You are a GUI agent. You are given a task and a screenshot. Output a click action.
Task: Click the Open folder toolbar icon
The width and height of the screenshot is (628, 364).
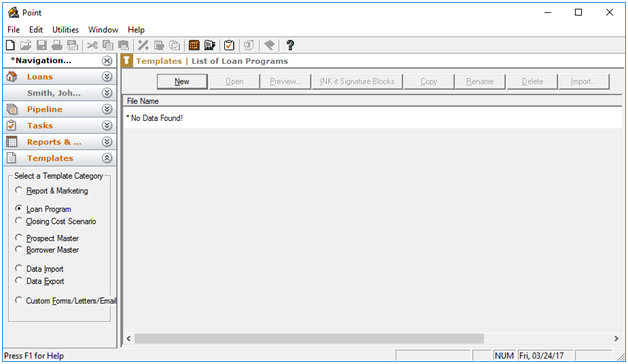pyautogui.click(x=26, y=45)
